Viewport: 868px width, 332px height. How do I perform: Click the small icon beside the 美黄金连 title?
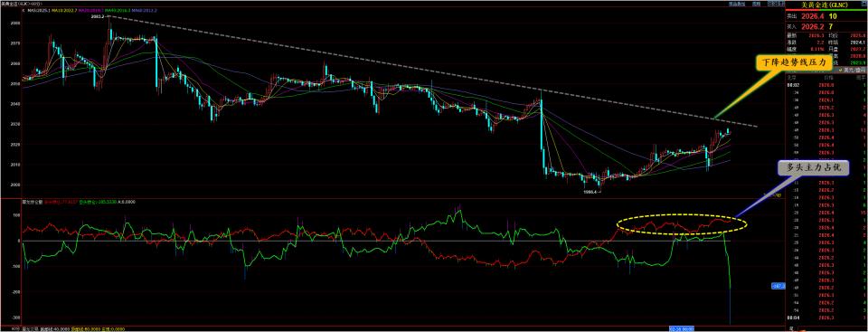pyautogui.click(x=863, y=4)
